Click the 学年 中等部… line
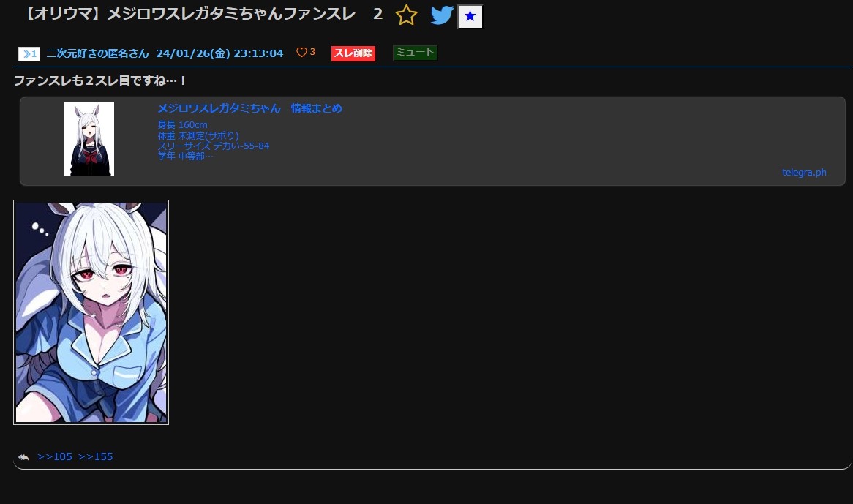This screenshot has height=504, width=853. coord(186,156)
